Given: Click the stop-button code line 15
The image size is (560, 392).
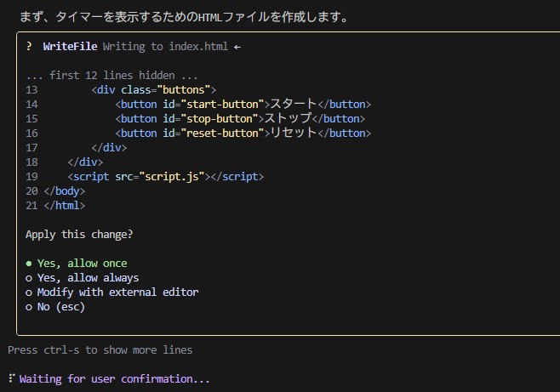Looking at the screenshot, I should 196,118.
